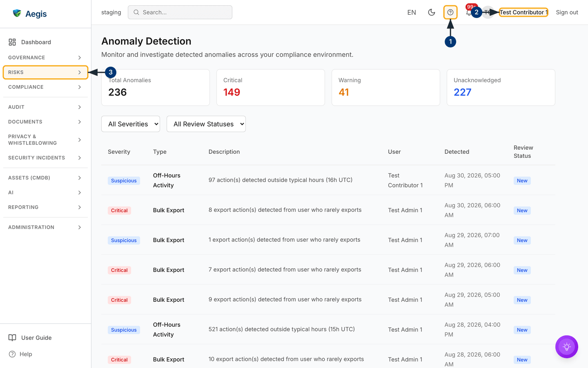Open the COMPLIANCE menu label
Image resolution: width=588 pixels, height=368 pixels.
pyautogui.click(x=26, y=87)
